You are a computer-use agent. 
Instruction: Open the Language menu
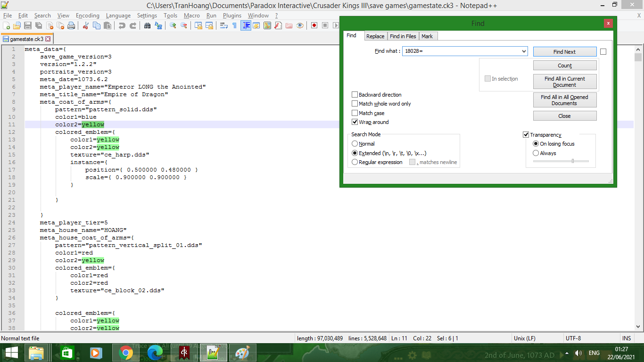118,16
